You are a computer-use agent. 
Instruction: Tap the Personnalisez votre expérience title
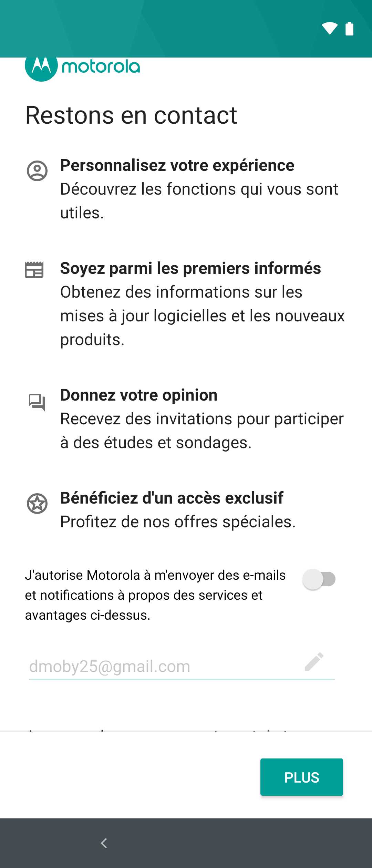(x=177, y=165)
